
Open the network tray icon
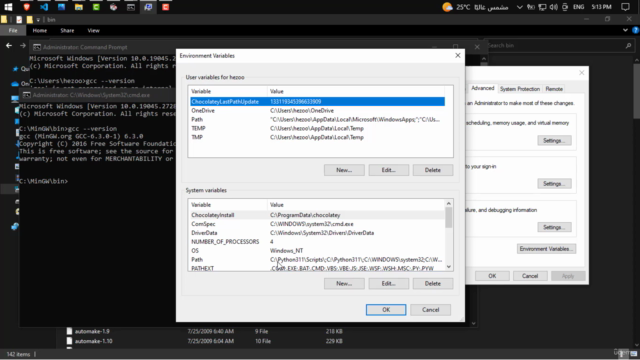[542, 7]
